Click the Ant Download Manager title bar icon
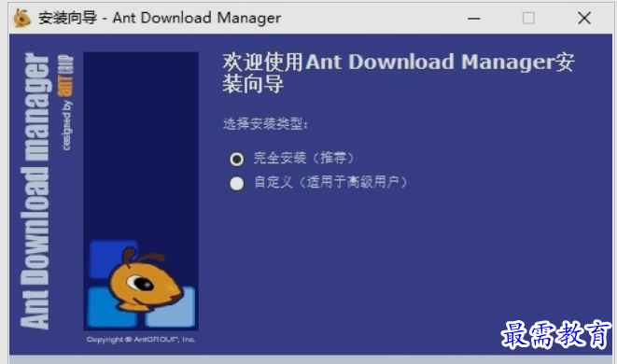 22,18
